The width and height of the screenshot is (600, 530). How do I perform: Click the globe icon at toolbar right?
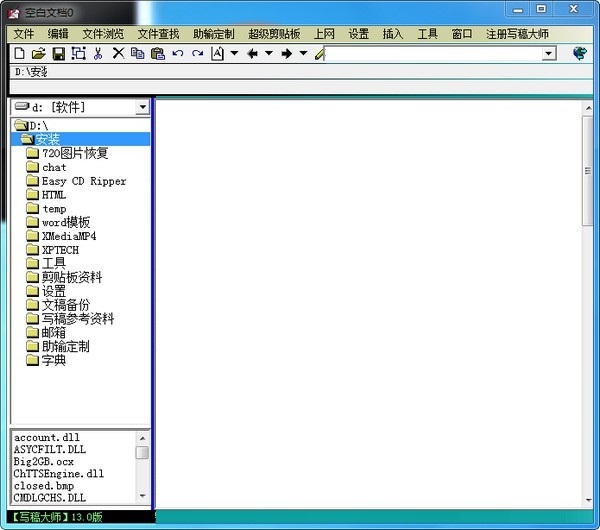point(579,53)
